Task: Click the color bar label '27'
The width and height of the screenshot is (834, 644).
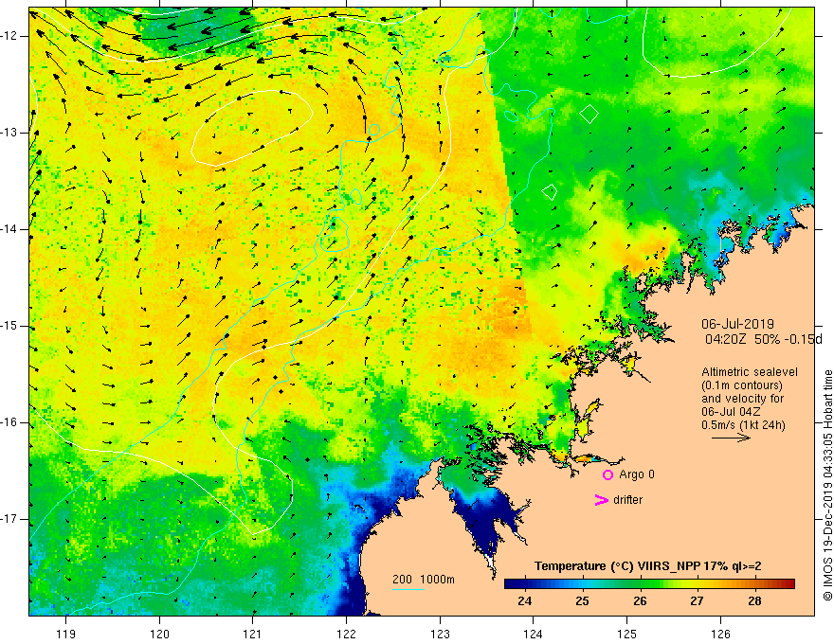Action: 697,601
